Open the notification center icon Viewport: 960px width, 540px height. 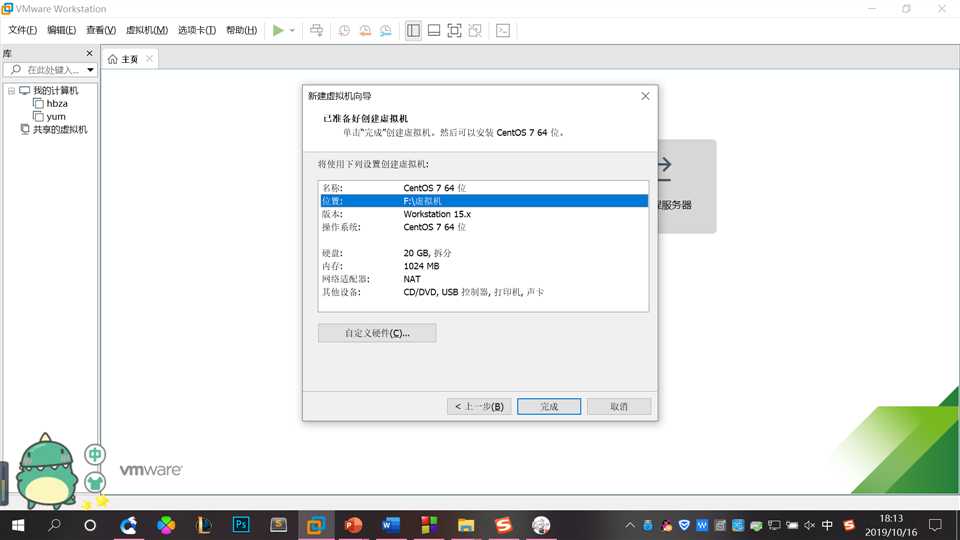tap(935, 525)
